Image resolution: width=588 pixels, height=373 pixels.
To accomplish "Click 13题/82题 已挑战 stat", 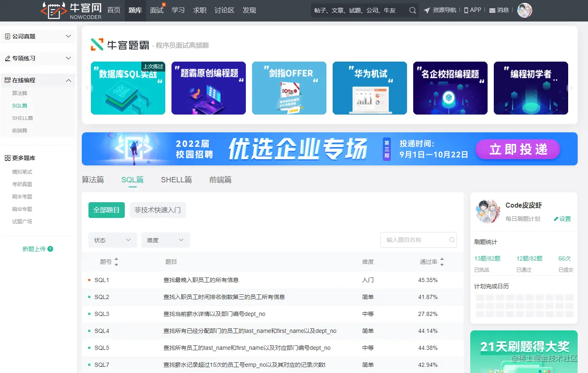I will (487, 263).
